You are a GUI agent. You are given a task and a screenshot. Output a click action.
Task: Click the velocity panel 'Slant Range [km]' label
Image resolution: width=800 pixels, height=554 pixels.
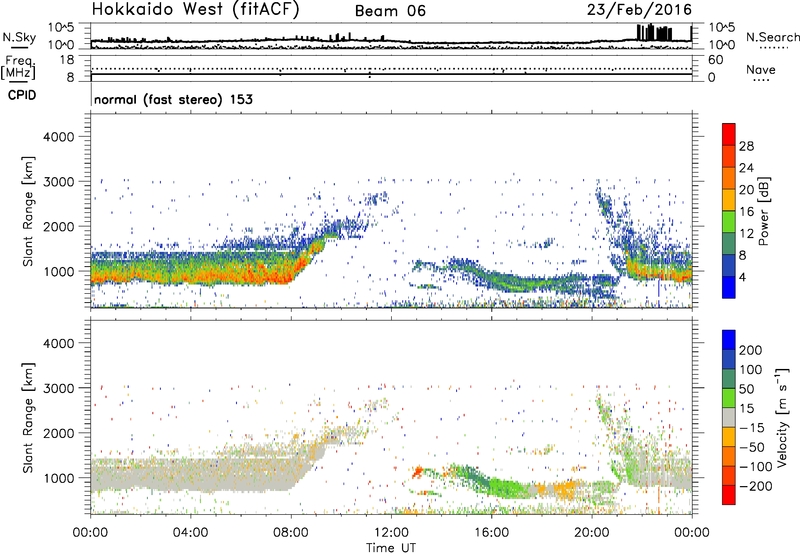pos(28,418)
